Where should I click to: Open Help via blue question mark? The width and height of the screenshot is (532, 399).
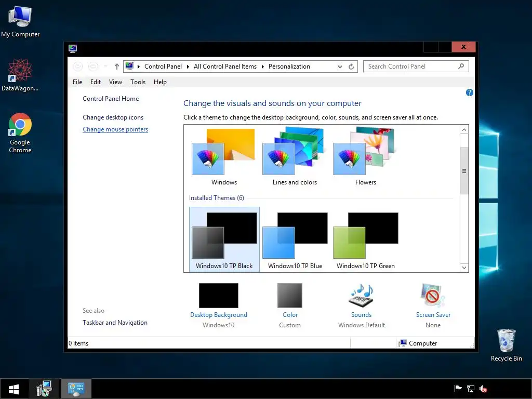(469, 92)
